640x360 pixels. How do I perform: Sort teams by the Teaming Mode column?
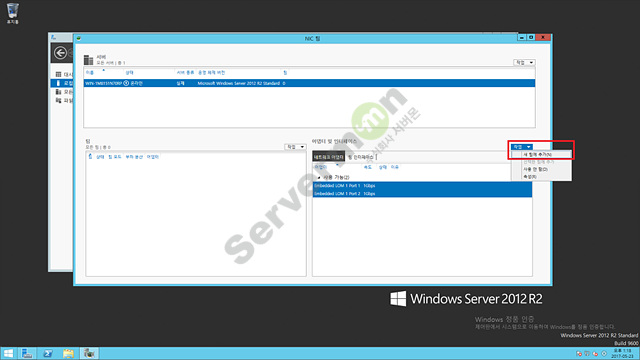(x=115, y=157)
